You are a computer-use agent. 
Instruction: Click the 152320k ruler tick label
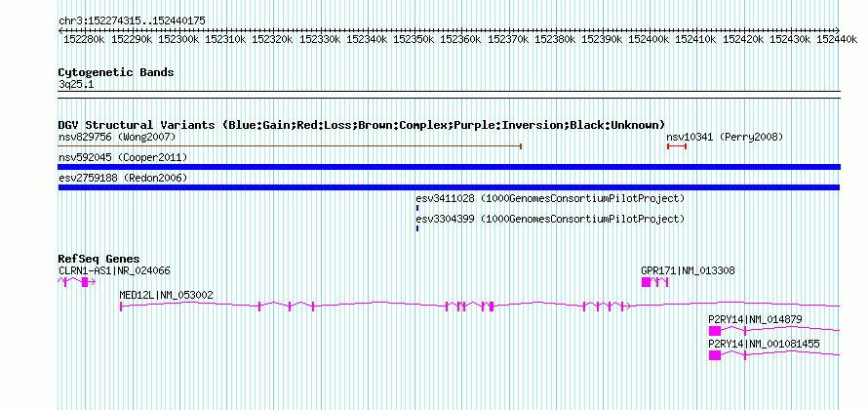(x=272, y=39)
